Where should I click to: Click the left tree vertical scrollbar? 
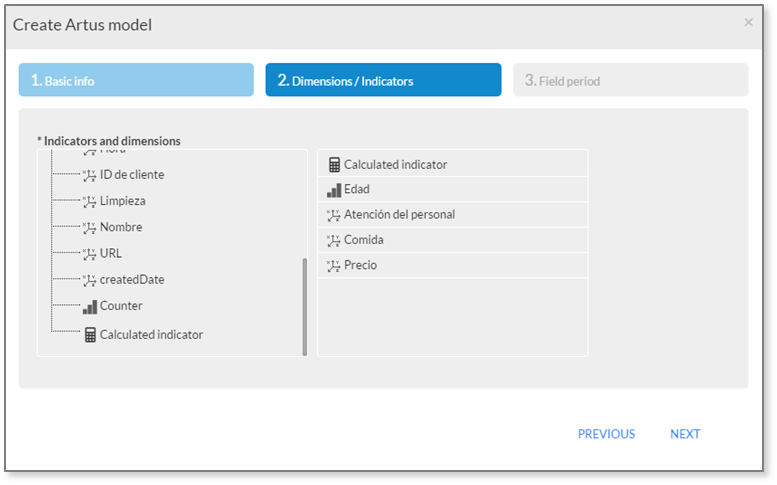305,307
